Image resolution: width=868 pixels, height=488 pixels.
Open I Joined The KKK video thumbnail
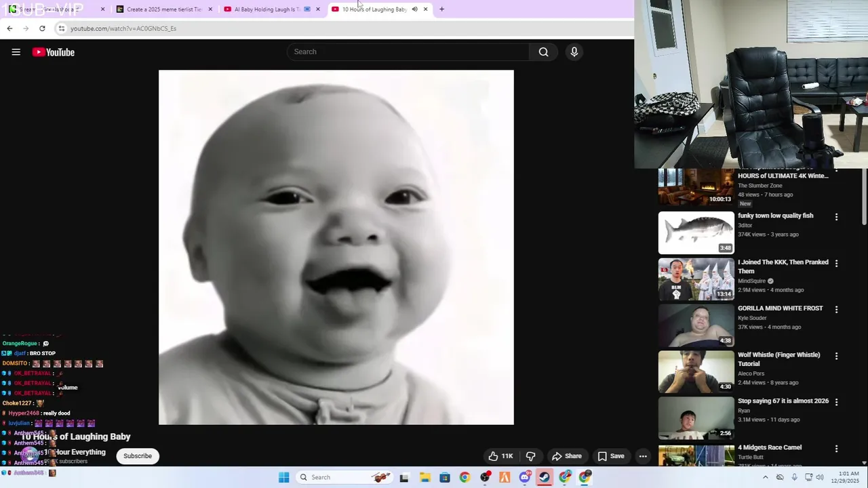[696, 279]
